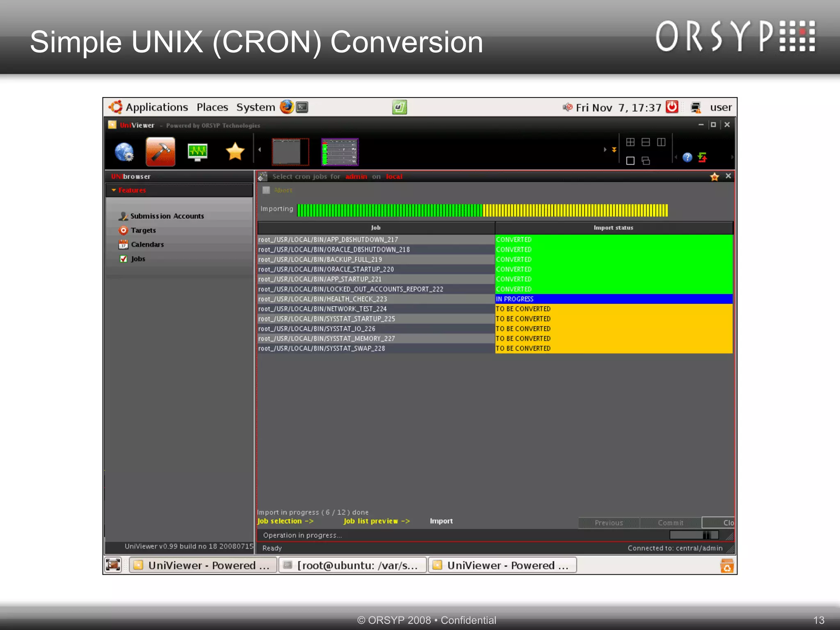The width and height of the screenshot is (840, 630).
Task: Click the left arrow beside window thumbnails
Action: click(x=260, y=150)
